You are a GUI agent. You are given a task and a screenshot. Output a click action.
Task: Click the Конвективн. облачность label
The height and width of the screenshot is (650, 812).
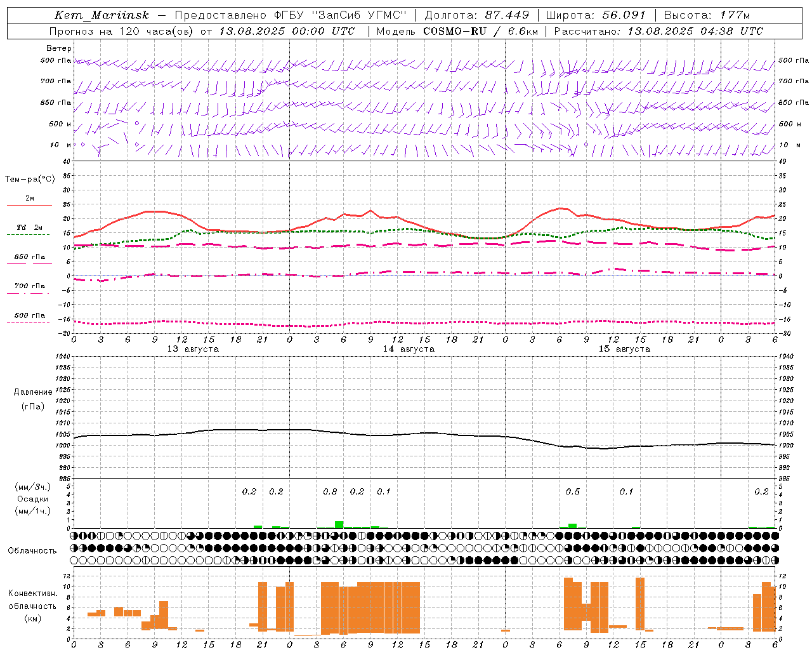click(32, 600)
